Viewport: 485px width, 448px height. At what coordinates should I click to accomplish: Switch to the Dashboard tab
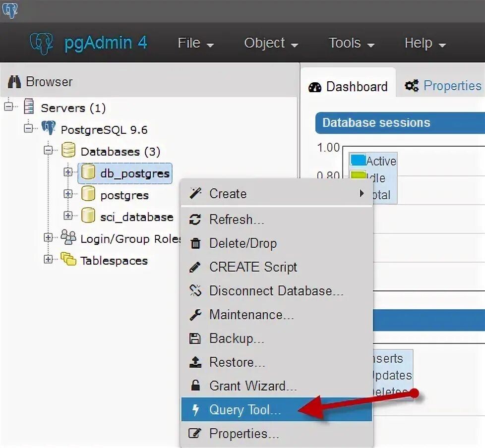click(x=348, y=83)
